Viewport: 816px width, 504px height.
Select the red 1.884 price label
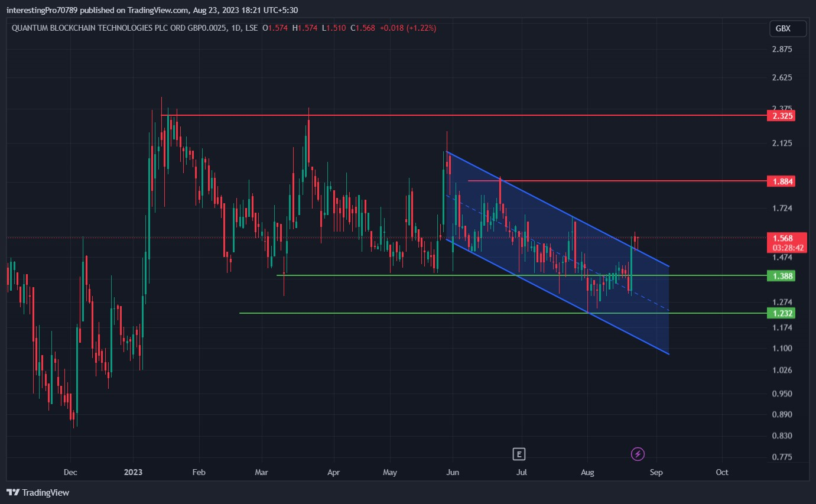pos(780,181)
